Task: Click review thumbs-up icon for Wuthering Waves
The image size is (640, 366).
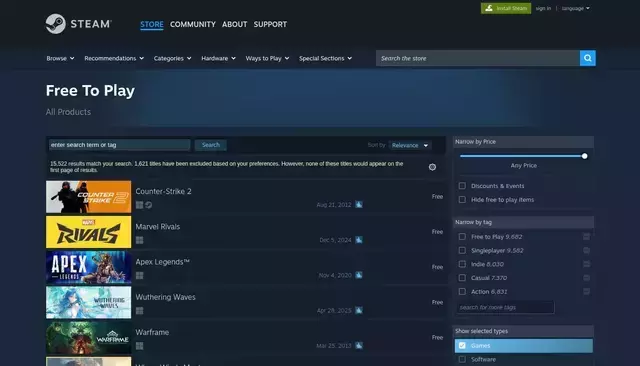Action: [x=359, y=310]
